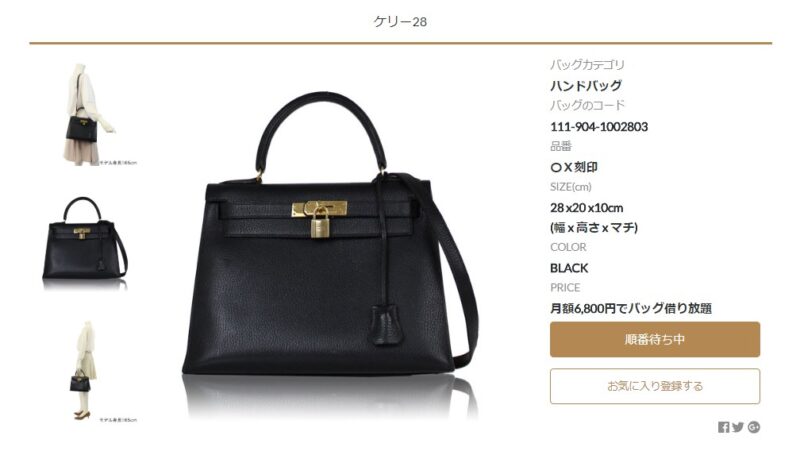The height and width of the screenshot is (455, 800).
Task: Share via the Google+ icon
Action: [754, 427]
